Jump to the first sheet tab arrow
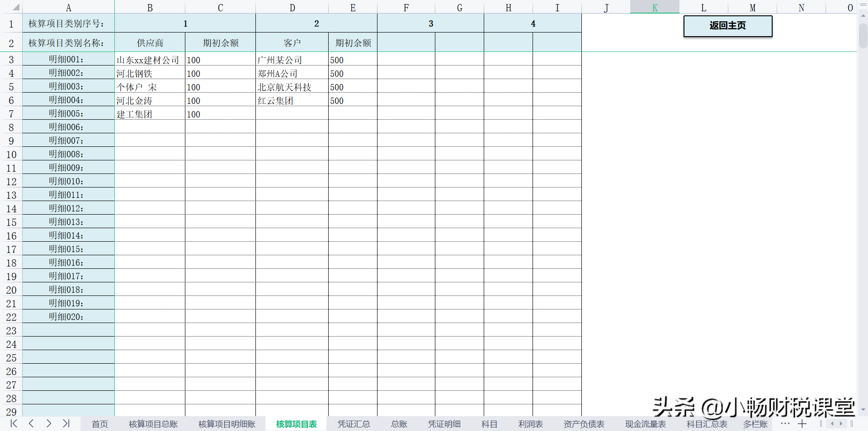Image resolution: width=868 pixels, height=431 pixels. 14,424
